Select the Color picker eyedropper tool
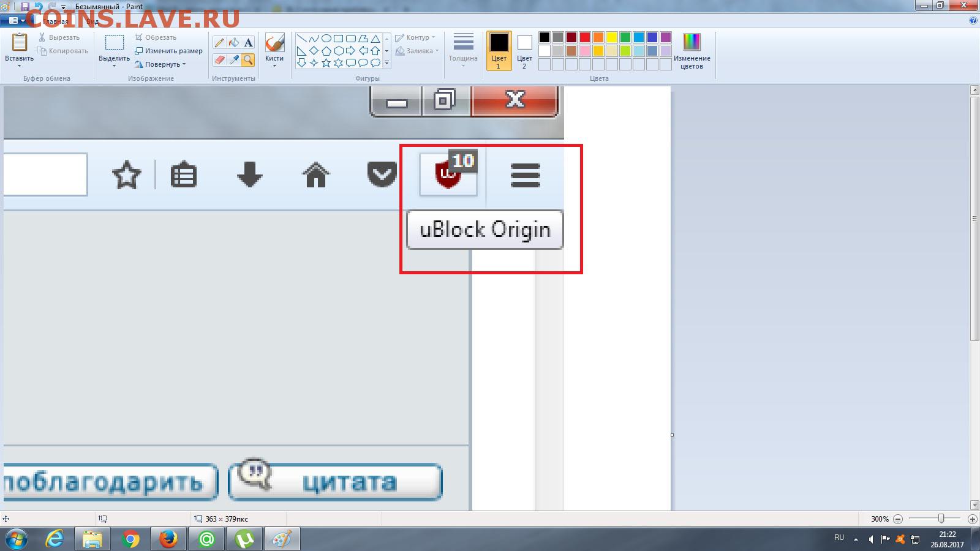Image resolution: width=980 pixels, height=551 pixels. tap(233, 59)
